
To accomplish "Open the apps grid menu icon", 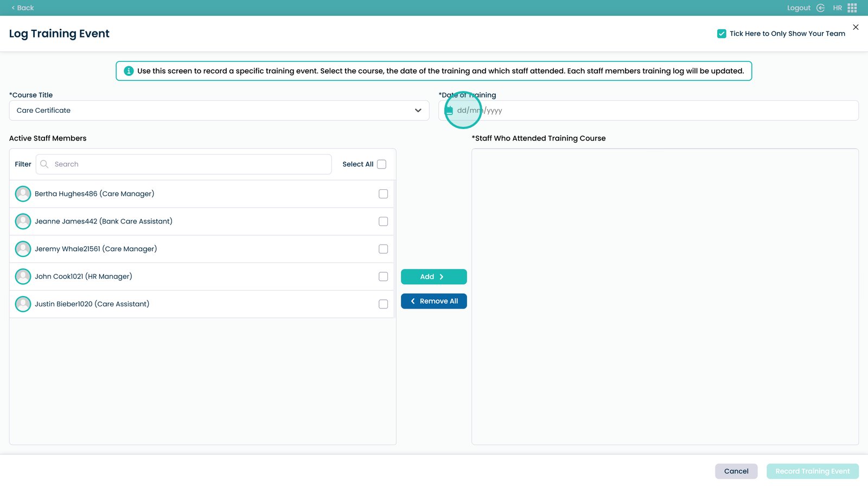I will pos(852,8).
